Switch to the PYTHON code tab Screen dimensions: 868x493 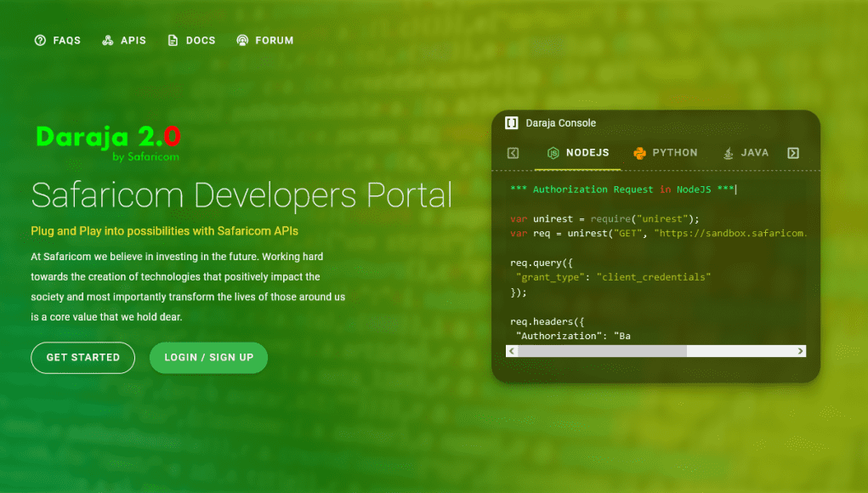tap(666, 153)
